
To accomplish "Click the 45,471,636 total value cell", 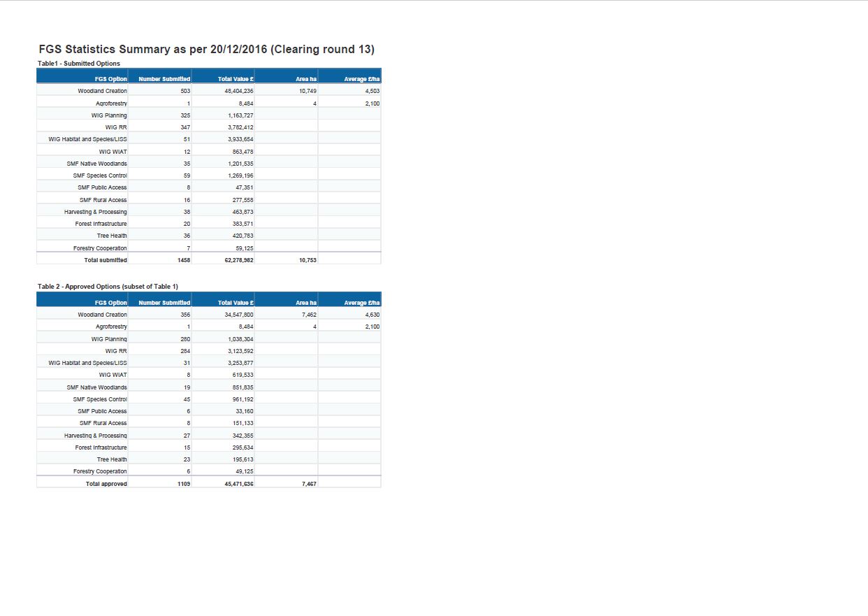I will [238, 484].
